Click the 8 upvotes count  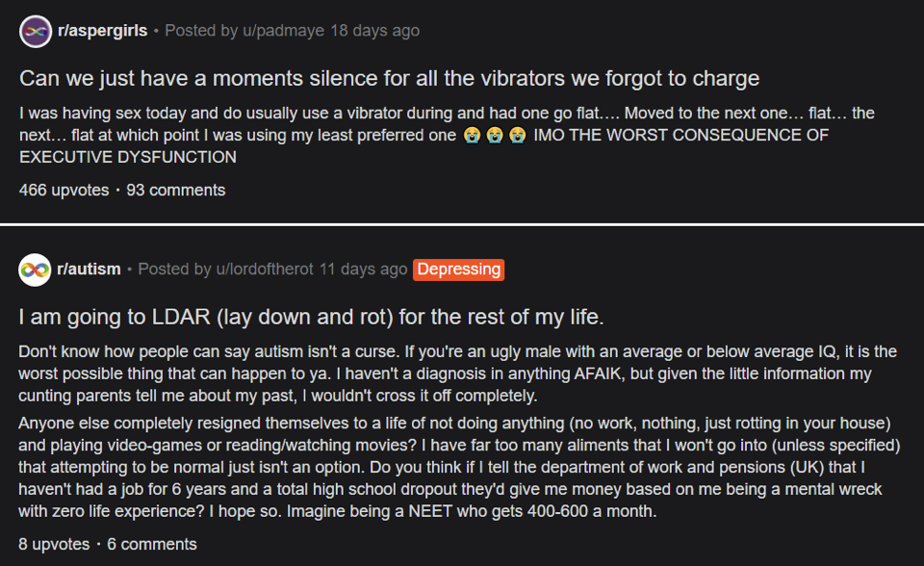(x=54, y=544)
